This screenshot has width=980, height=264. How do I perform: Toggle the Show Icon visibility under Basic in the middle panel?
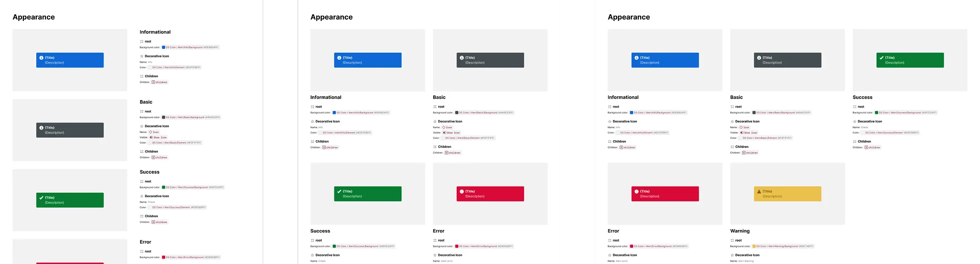[x=451, y=132]
